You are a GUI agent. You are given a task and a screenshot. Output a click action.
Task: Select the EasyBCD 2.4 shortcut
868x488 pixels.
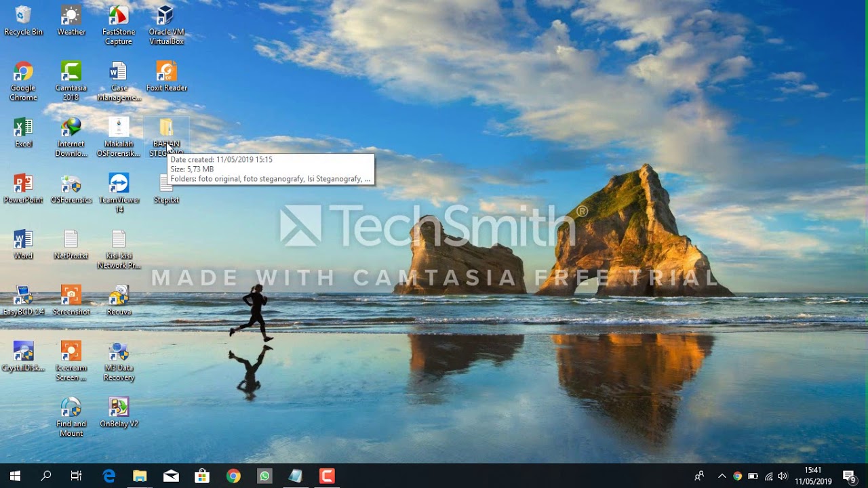(x=23, y=302)
